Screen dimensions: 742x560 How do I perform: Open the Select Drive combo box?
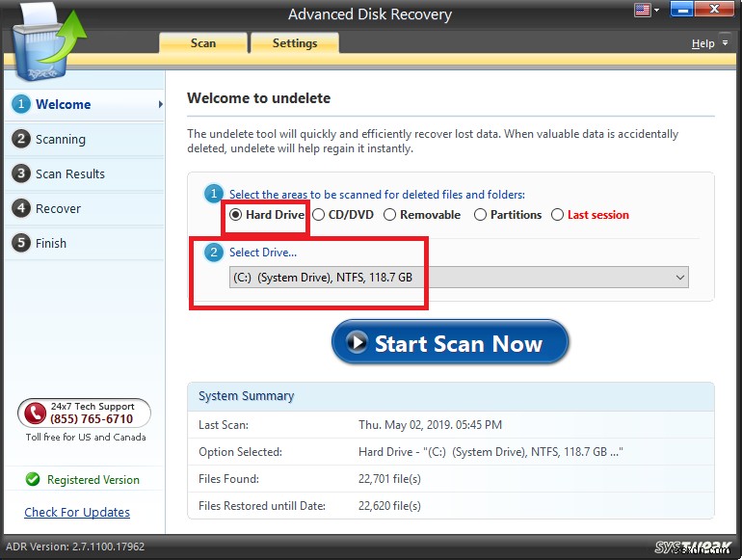click(x=459, y=278)
